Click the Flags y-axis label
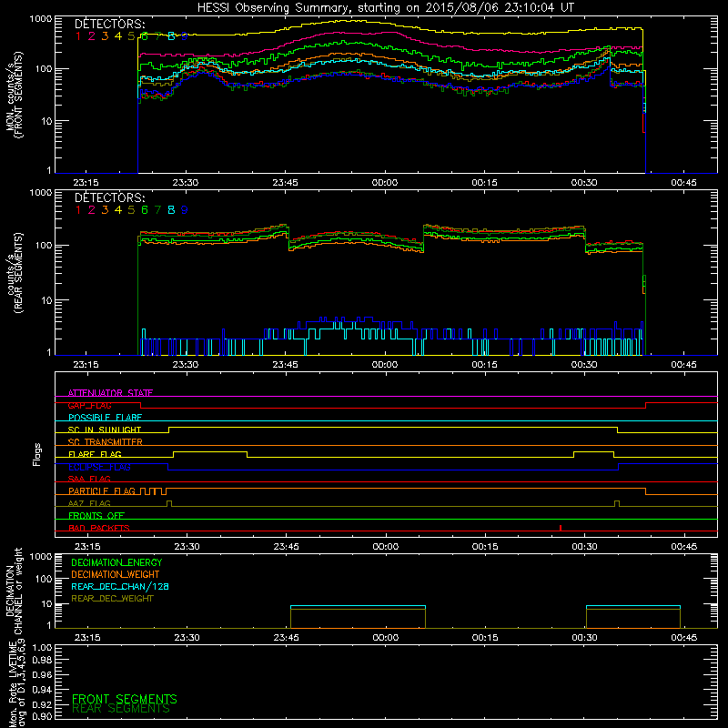 click(x=37, y=454)
